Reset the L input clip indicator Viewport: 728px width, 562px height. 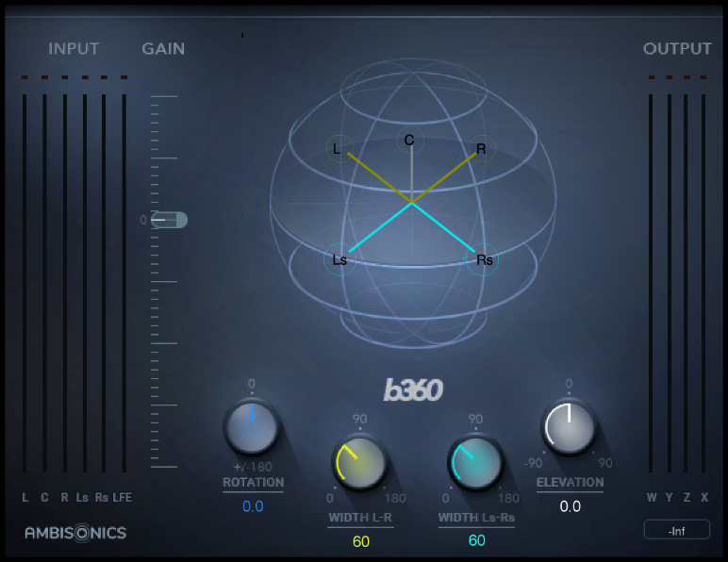(25, 77)
